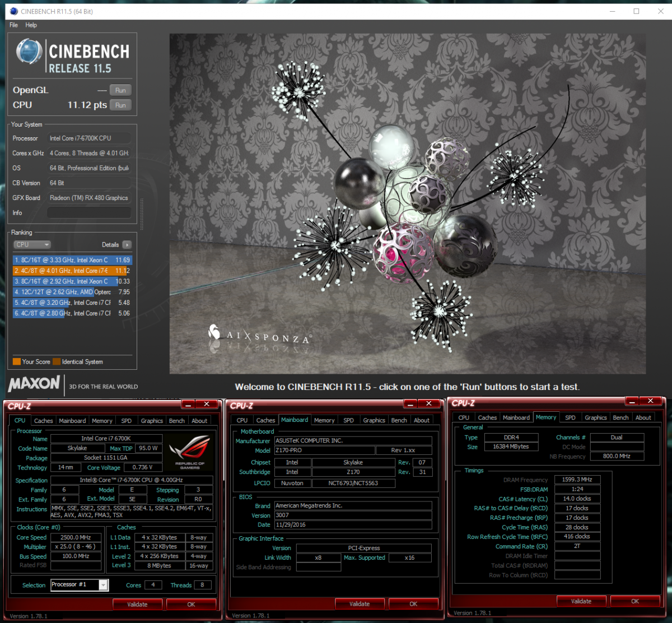Minimize the CPU-Z window showing the CPU tab
This screenshot has width=672, height=623.
[x=188, y=404]
